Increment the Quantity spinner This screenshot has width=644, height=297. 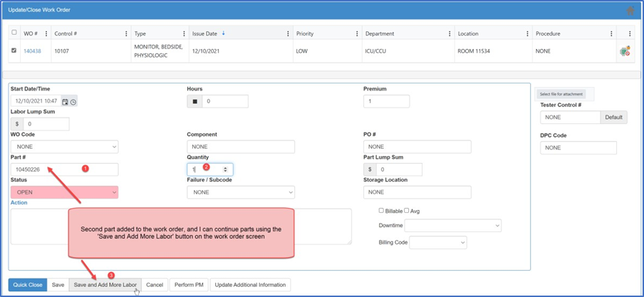click(x=226, y=167)
